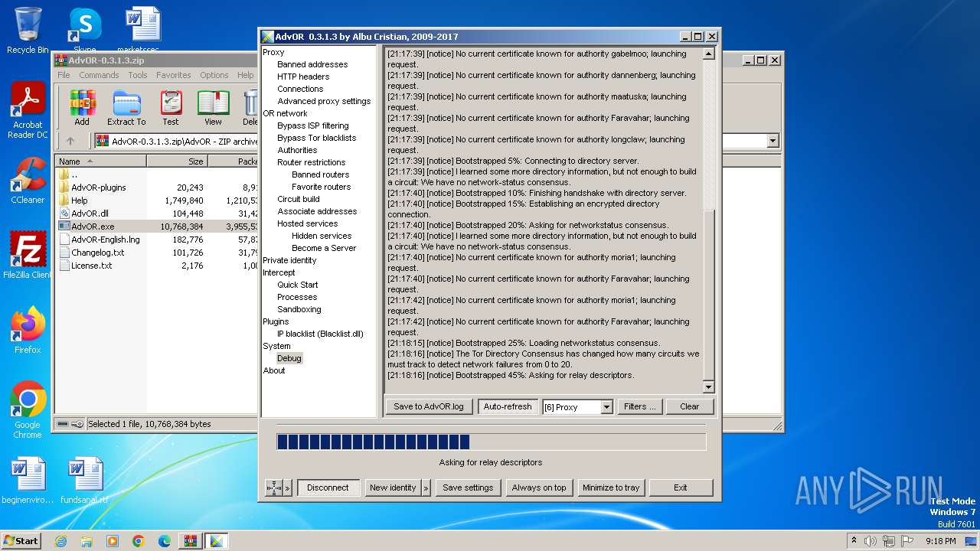This screenshot has height=551, width=980.
Task: Toggle the Disconnect button
Action: [328, 487]
